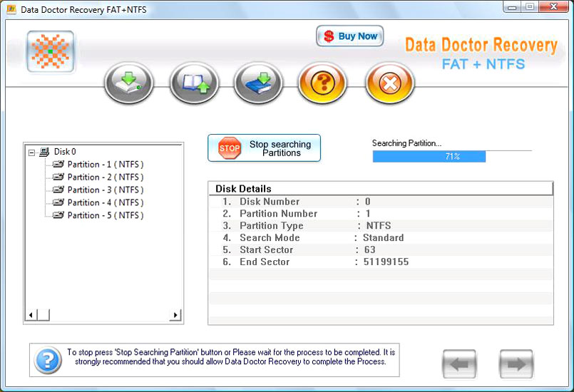This screenshot has width=574, height=392.
Task: Click the orange exit X button
Action: [x=390, y=83]
